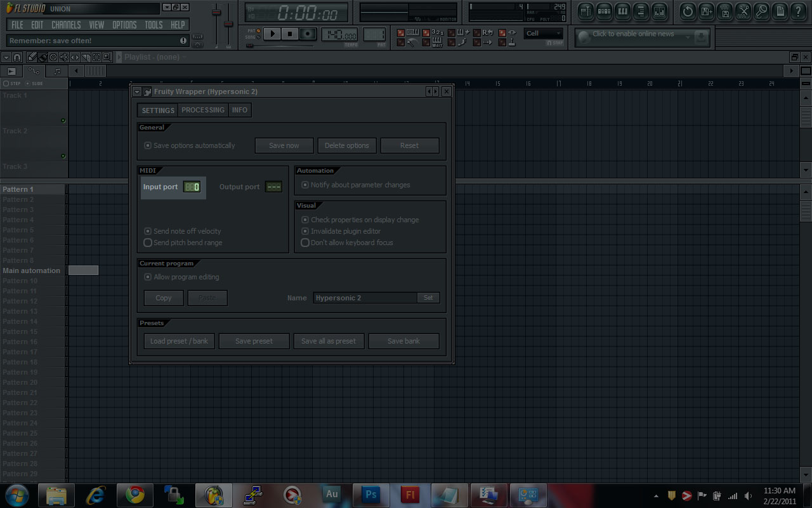Open the project notes icon
Image resolution: width=812 pixels, height=508 pixels.
click(781, 11)
